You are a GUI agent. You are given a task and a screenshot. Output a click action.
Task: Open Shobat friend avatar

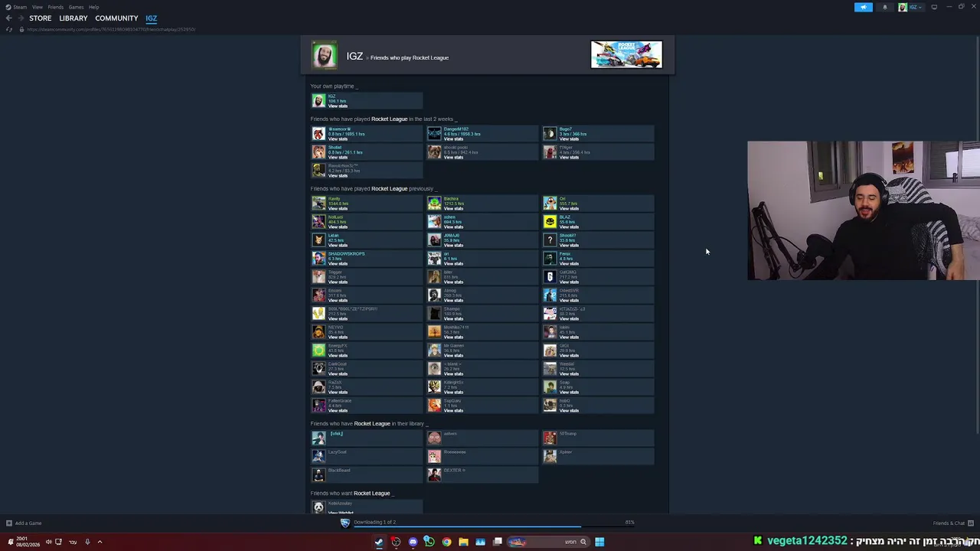318,152
